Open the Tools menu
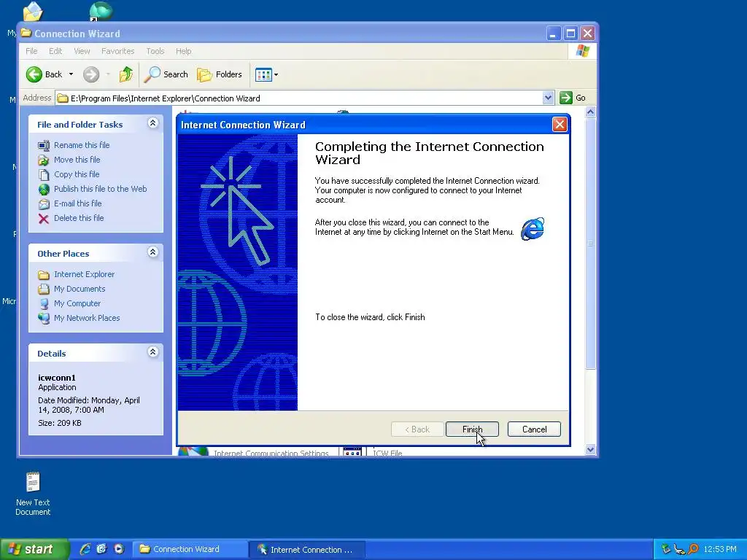Viewport: 747px width, 560px height. click(x=155, y=51)
